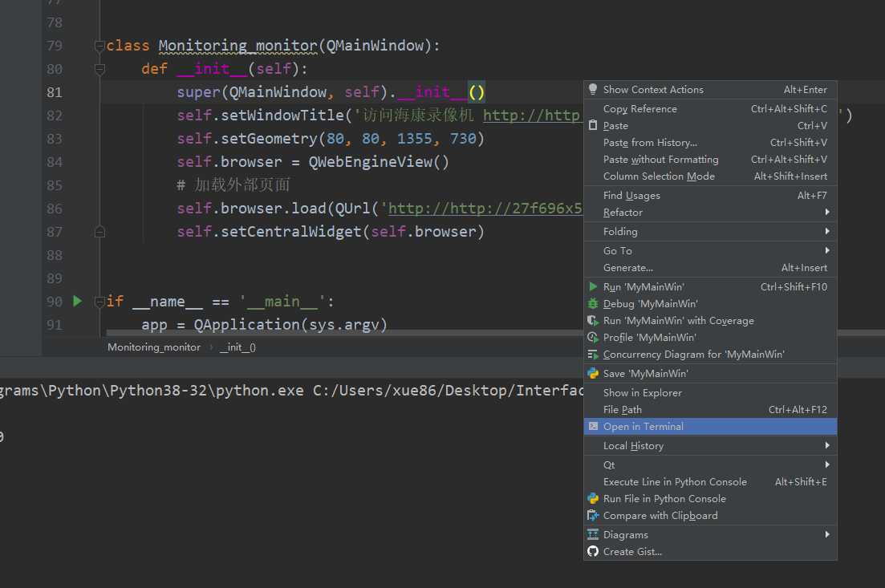885x588 pixels.
Task: Collapse the if __name__ fold marker
Action: coord(100,302)
